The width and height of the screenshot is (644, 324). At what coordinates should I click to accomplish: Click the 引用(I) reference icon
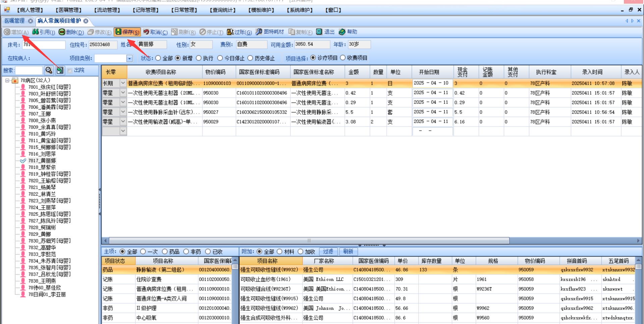point(36,32)
